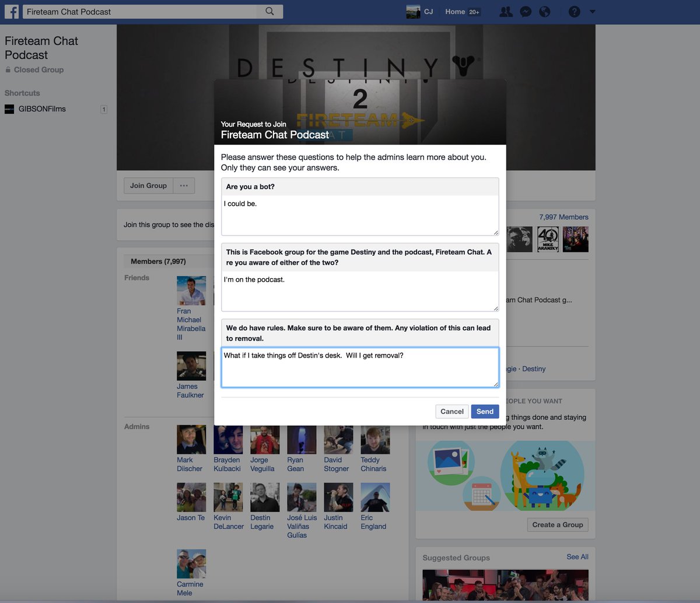Click Fireteam Chat Podcast group title in sidebar
700x603 pixels.
click(x=41, y=48)
